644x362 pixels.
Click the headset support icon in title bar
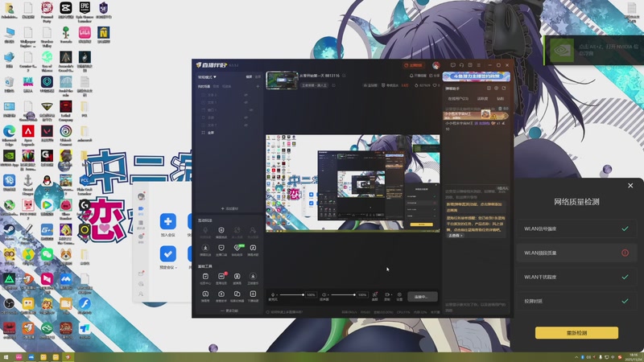(461, 65)
